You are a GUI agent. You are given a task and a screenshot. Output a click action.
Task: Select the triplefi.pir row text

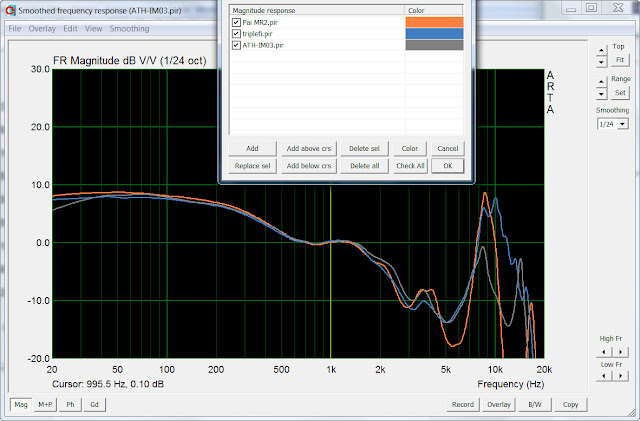257,33
